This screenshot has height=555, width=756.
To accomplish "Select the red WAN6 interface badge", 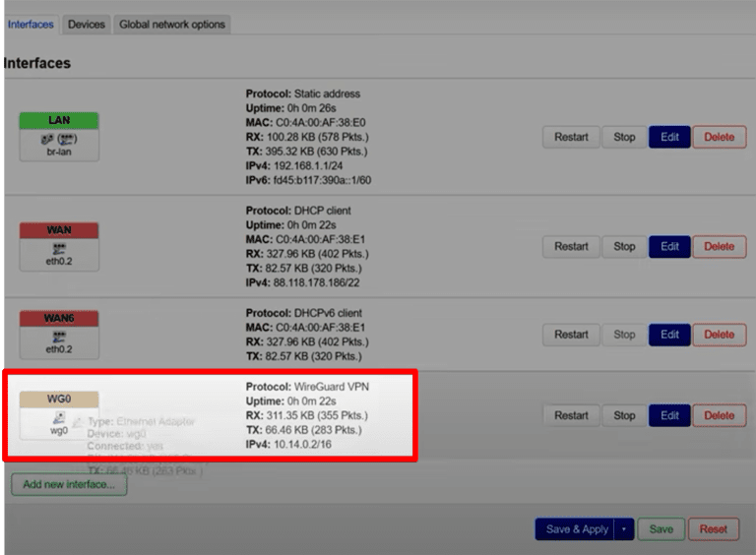I will pos(59,319).
